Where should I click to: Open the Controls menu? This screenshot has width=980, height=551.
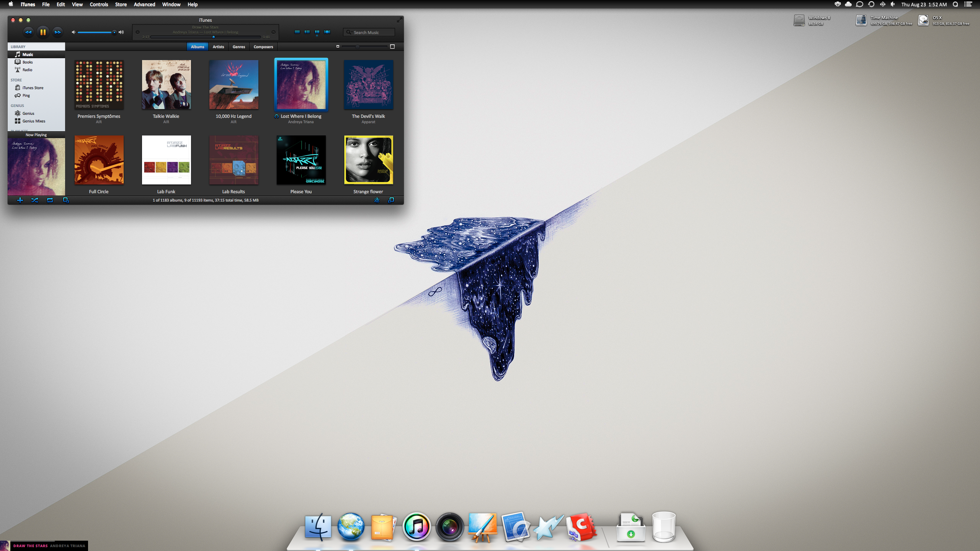[x=99, y=4]
